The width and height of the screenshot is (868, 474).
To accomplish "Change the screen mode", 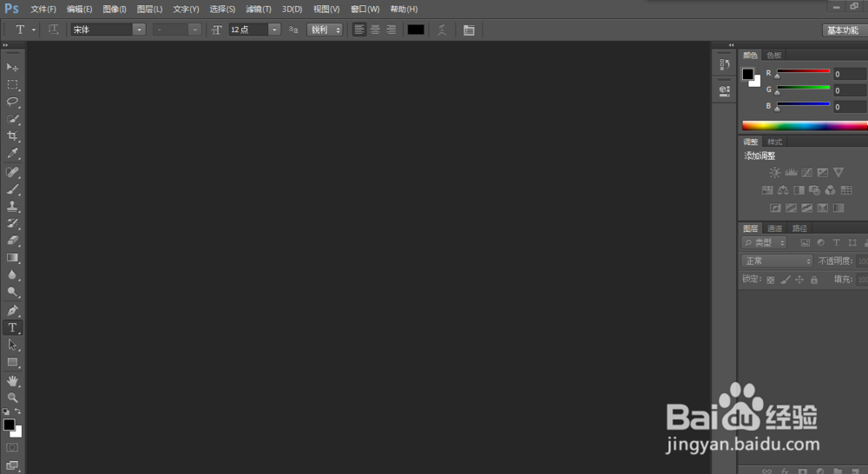I will point(12,465).
